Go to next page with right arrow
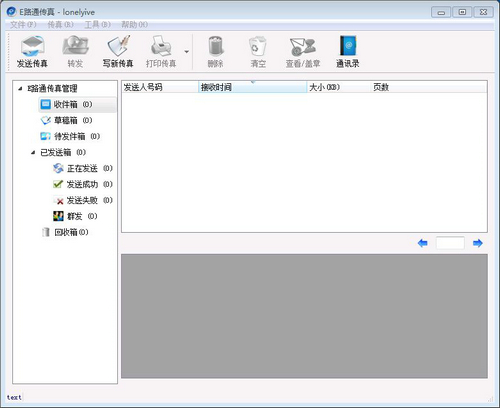 click(478, 243)
